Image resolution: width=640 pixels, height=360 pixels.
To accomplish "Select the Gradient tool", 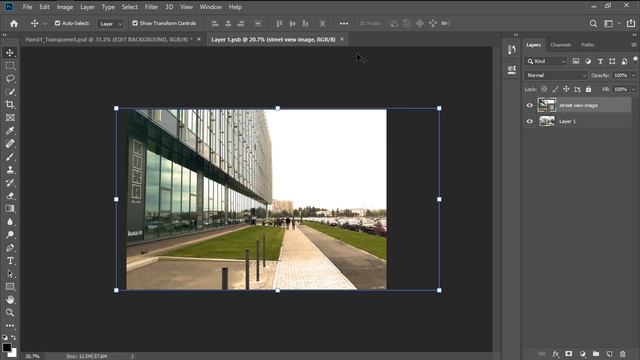I will coord(10,209).
